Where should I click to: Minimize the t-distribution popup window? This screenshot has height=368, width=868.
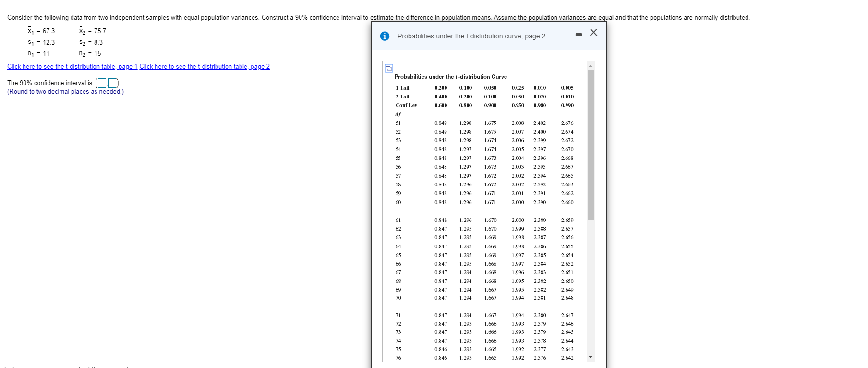pyautogui.click(x=579, y=34)
